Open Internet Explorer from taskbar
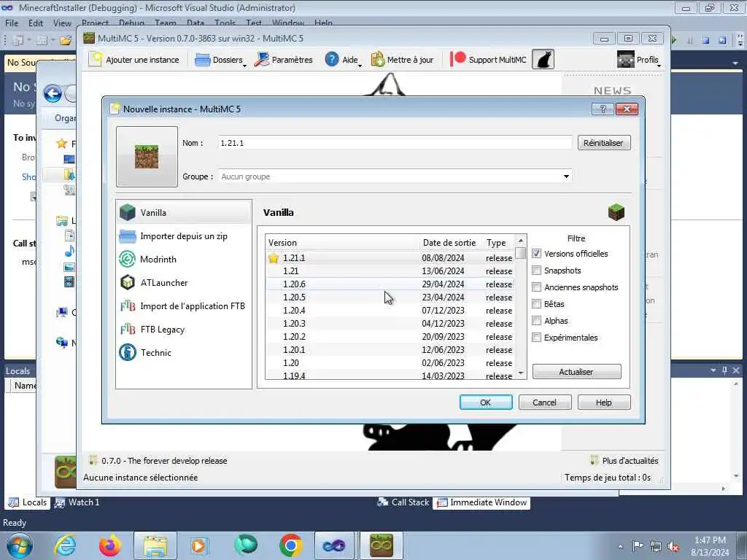The height and width of the screenshot is (560, 747). tap(65, 545)
